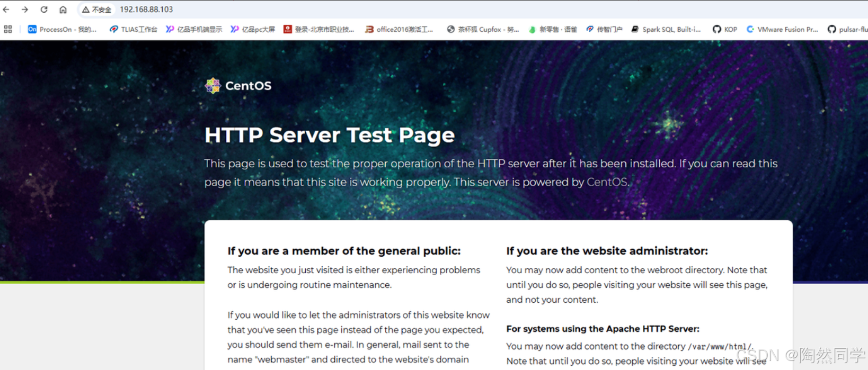Open the 亿品pc大屏 bookmark
Screen dimensions: 868x370
tap(253, 29)
